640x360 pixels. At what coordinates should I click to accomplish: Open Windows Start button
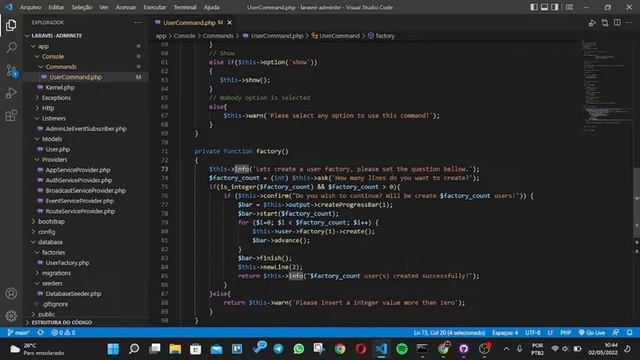(x=113, y=349)
